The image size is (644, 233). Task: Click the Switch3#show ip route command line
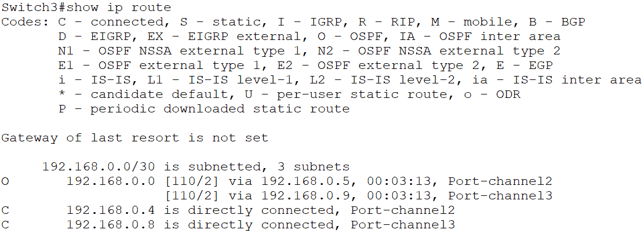(86, 8)
